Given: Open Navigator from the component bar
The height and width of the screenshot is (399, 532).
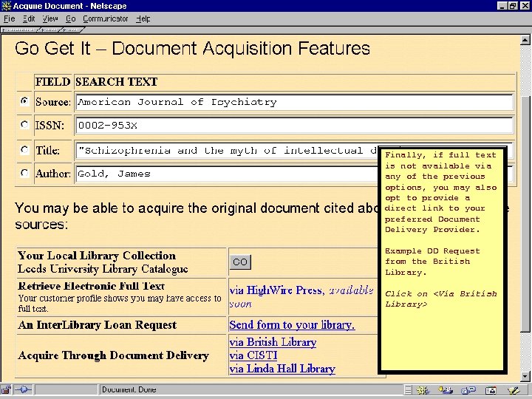Looking at the screenshot, I should click(423, 391).
